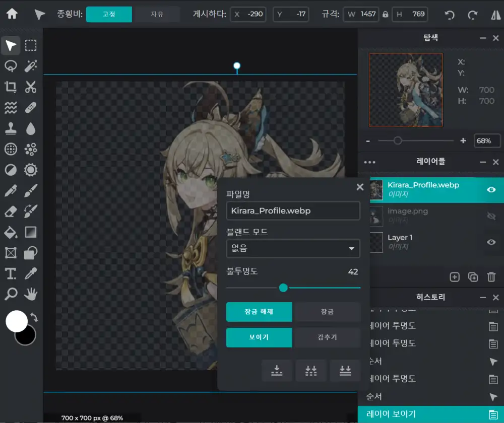Collapse the 히스토리 panel
Screen dimensions: 504x423
click(x=483, y=298)
